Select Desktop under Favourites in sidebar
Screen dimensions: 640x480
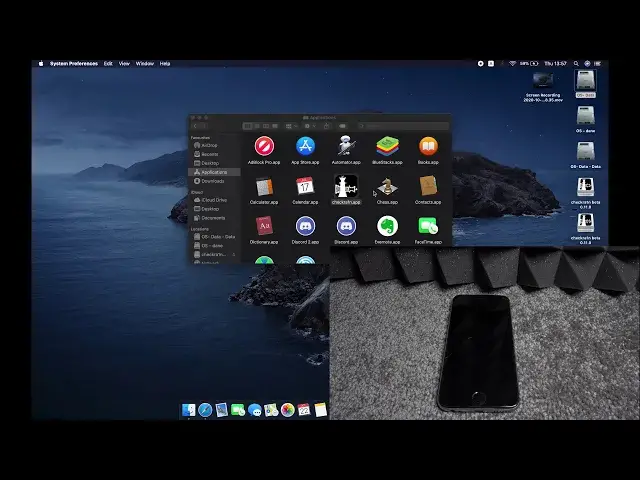pos(214,163)
